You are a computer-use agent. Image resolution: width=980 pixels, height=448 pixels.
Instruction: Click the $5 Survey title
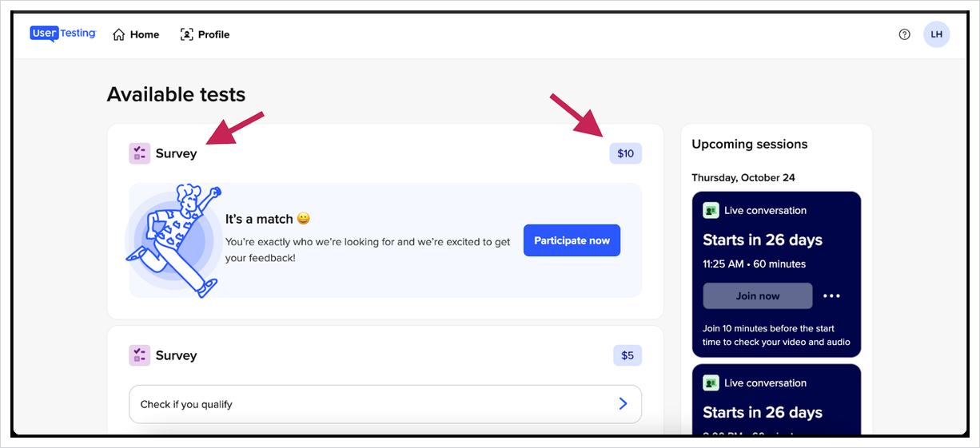tap(176, 355)
